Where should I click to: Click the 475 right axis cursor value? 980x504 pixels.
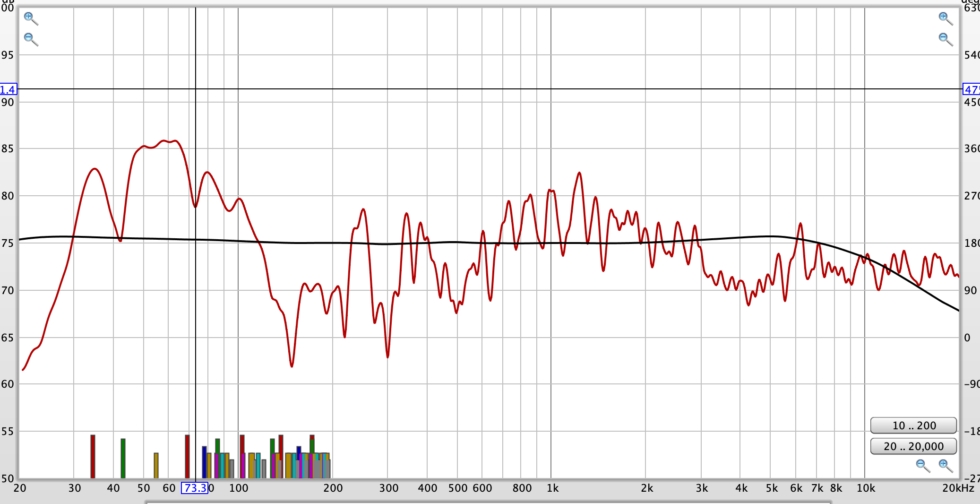pos(971,89)
